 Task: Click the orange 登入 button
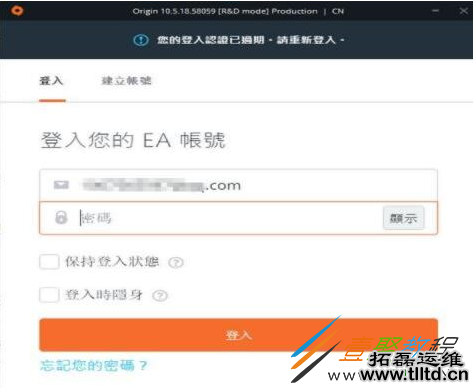pos(238,335)
